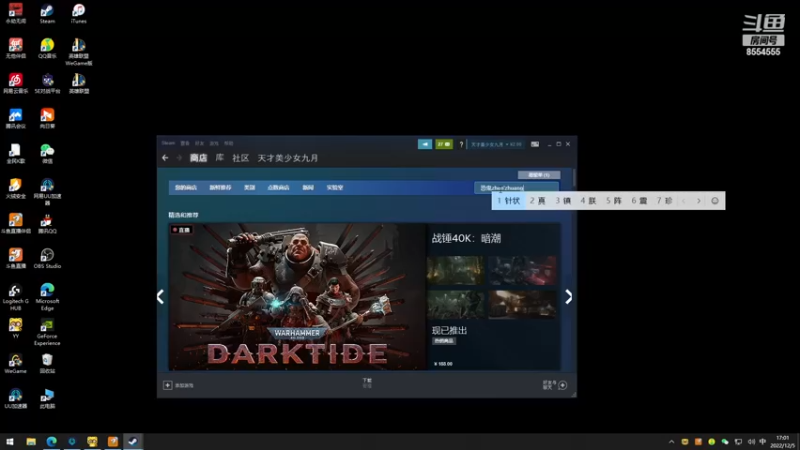Open the taskbar volume icon
This screenshot has width=800, height=450.
(751, 442)
